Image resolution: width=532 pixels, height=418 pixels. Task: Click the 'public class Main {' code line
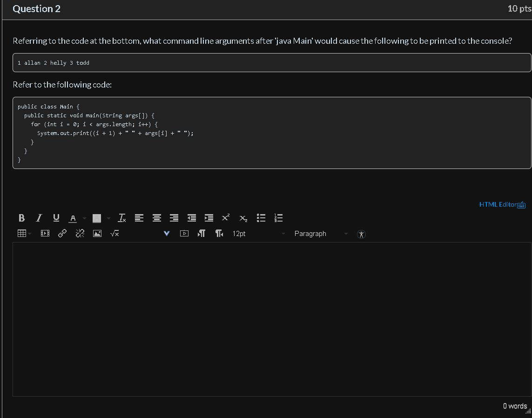click(x=48, y=107)
